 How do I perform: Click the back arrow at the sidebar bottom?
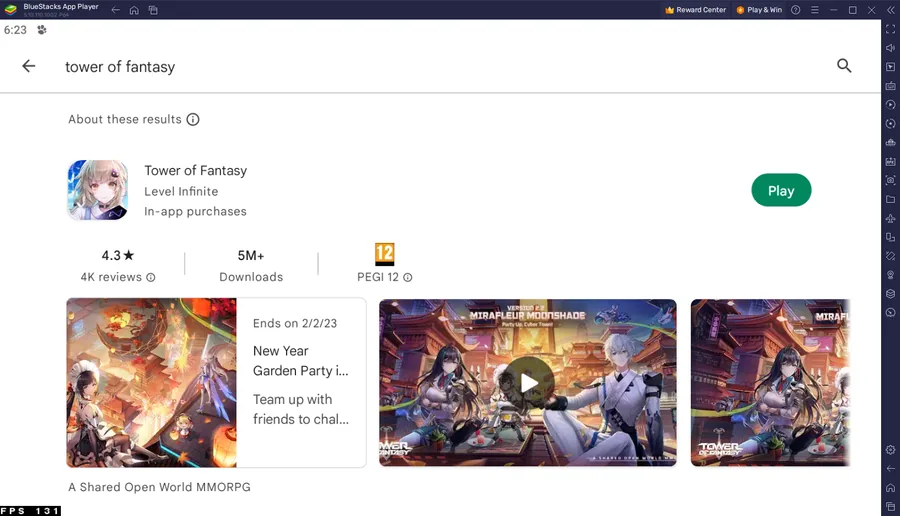click(890, 469)
